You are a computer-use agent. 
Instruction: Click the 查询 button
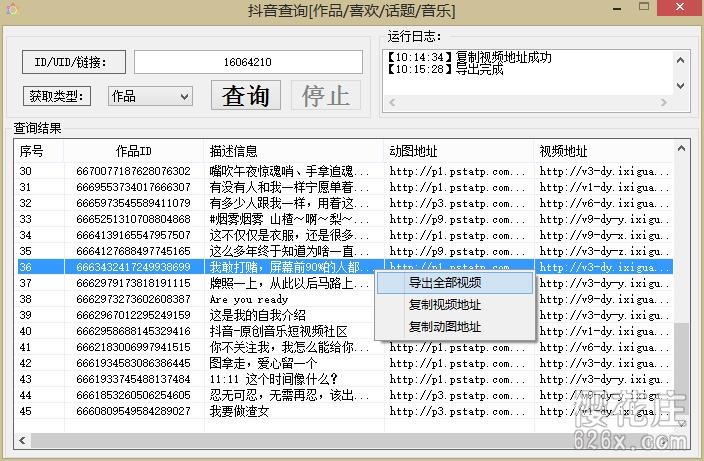[x=246, y=95]
